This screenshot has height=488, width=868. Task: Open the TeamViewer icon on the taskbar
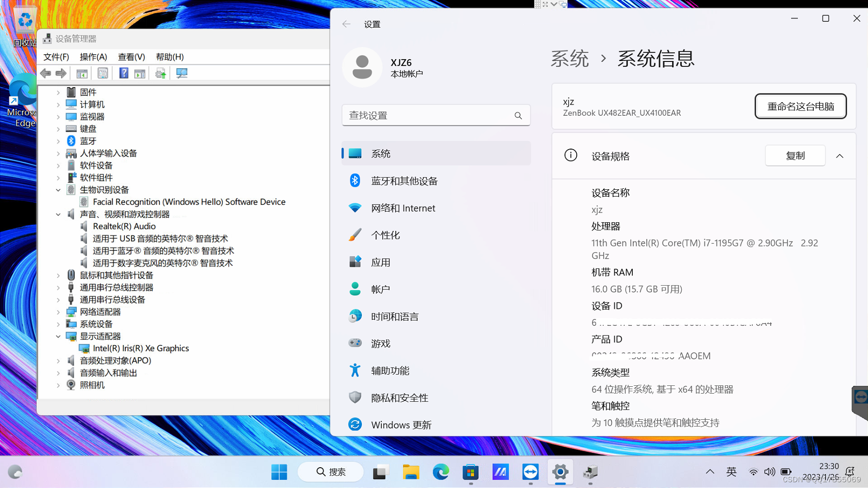530,472
